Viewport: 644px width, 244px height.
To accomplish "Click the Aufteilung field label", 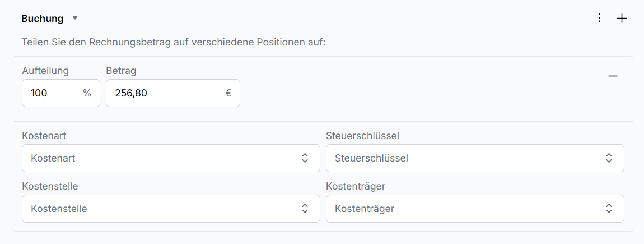I will coord(45,71).
